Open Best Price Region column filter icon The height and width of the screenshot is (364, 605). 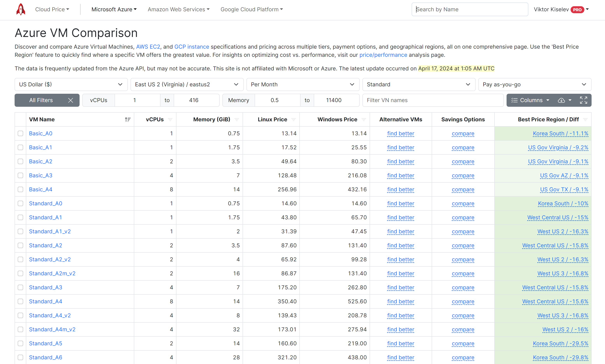tap(585, 120)
